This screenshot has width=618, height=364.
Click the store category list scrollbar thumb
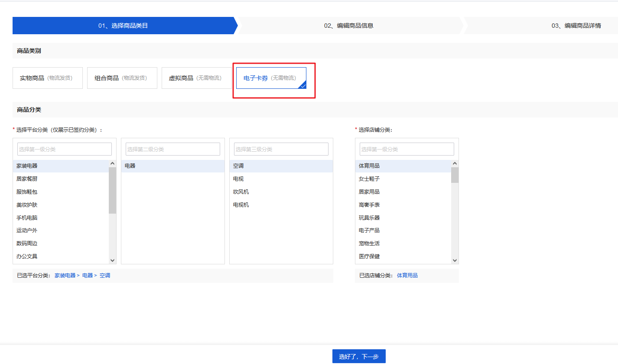coord(455,175)
